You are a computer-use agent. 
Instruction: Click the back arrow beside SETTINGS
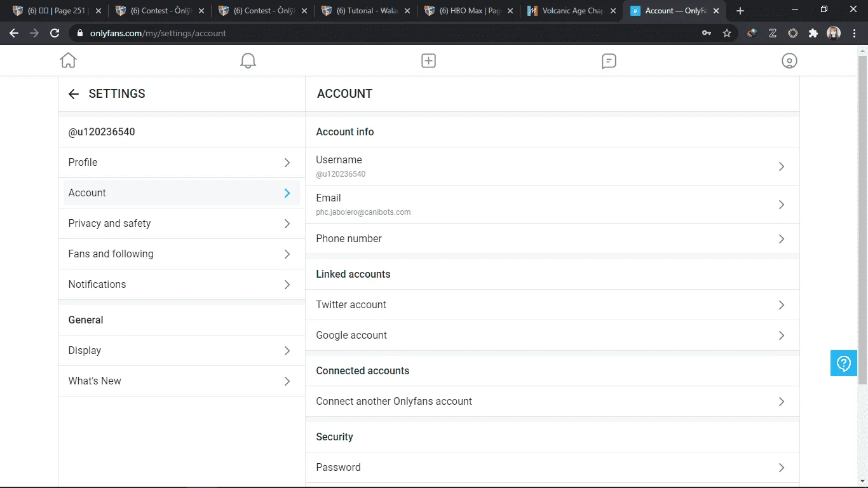tap(74, 94)
